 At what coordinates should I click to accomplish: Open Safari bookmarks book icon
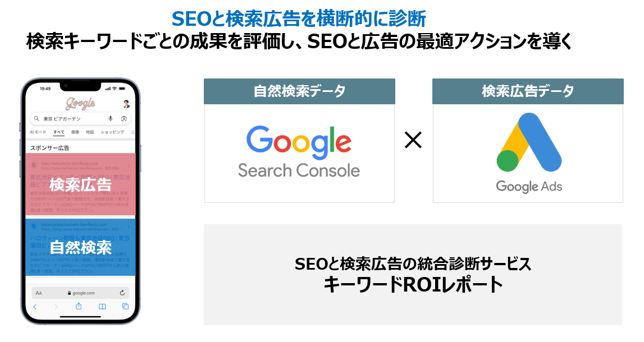tap(102, 307)
